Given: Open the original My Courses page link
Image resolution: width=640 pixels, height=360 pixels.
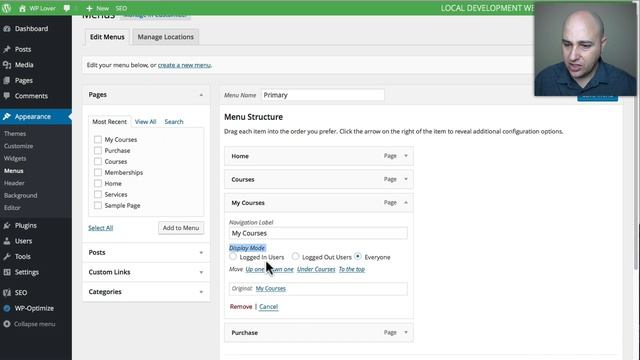Looking at the screenshot, I should (271, 289).
